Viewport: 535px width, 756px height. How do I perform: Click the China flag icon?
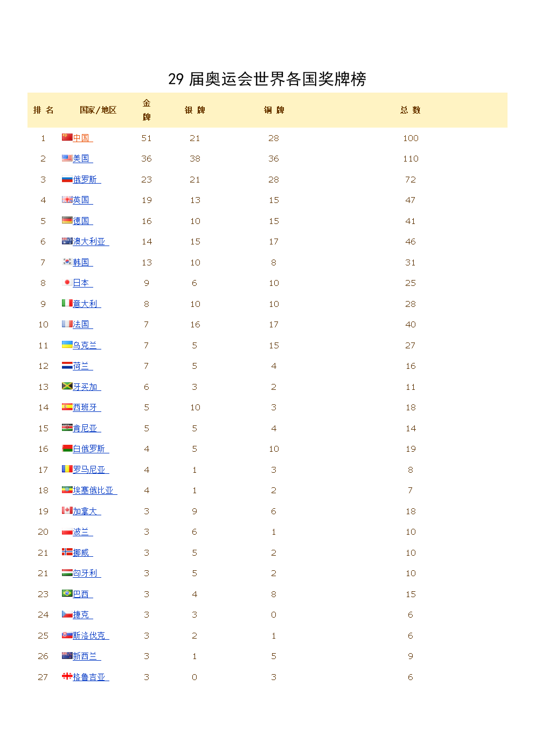coord(67,137)
